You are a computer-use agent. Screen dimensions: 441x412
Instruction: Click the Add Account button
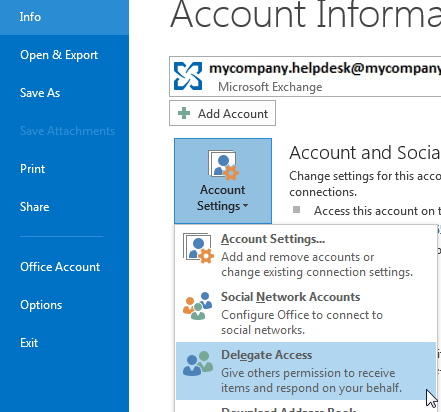click(x=222, y=113)
